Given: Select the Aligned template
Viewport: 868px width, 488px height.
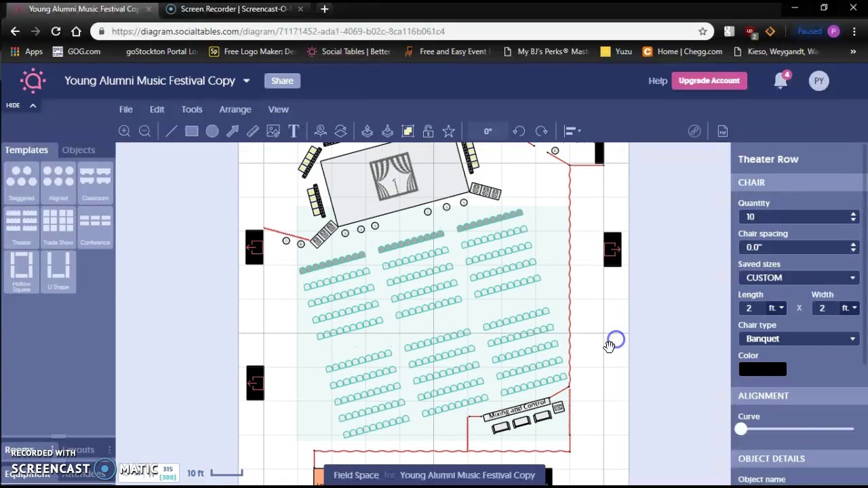Looking at the screenshot, I should pos(58,183).
